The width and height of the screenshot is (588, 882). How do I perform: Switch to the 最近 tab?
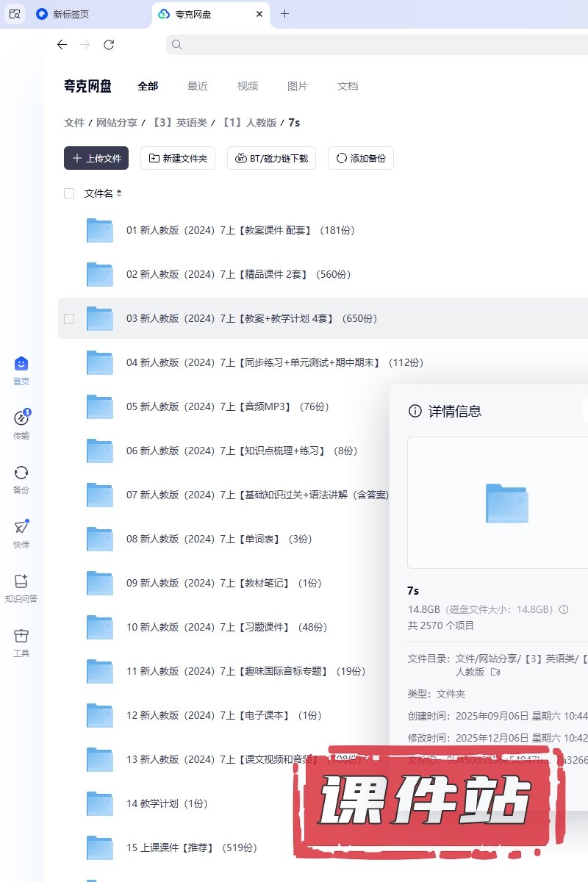198,86
